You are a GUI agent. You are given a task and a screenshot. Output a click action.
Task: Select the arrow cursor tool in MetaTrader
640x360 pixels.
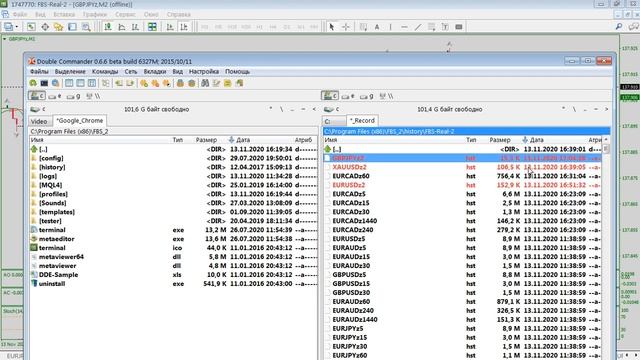pyautogui.click(x=332, y=27)
